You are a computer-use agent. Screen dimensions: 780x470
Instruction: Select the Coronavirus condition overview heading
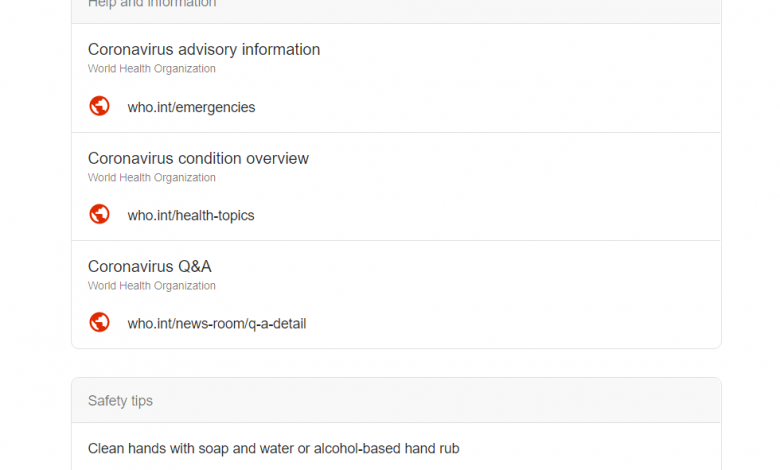(198, 159)
